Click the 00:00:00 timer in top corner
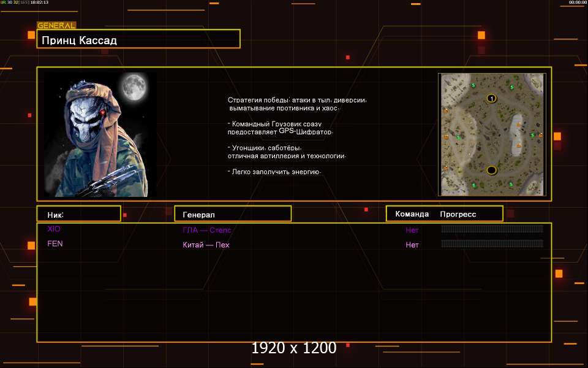588x368 pixels. (x=578, y=2)
